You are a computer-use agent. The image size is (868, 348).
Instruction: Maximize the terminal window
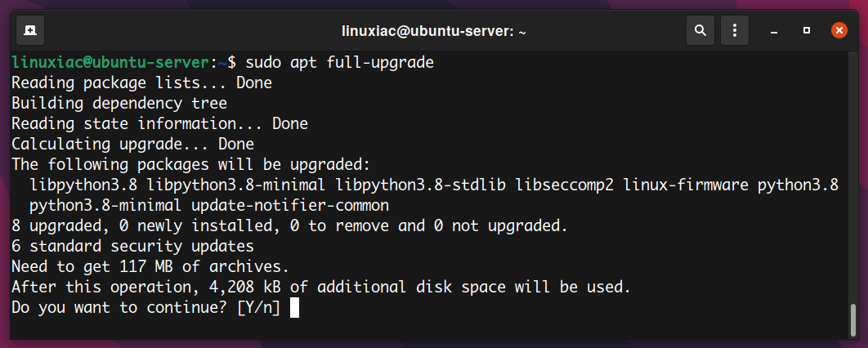pos(807,30)
